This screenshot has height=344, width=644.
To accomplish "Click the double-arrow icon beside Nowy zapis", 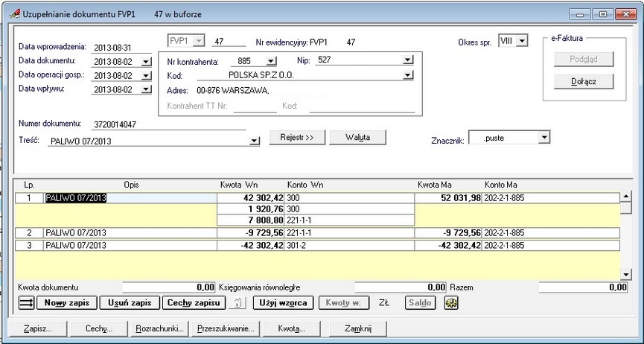I will click(x=27, y=303).
